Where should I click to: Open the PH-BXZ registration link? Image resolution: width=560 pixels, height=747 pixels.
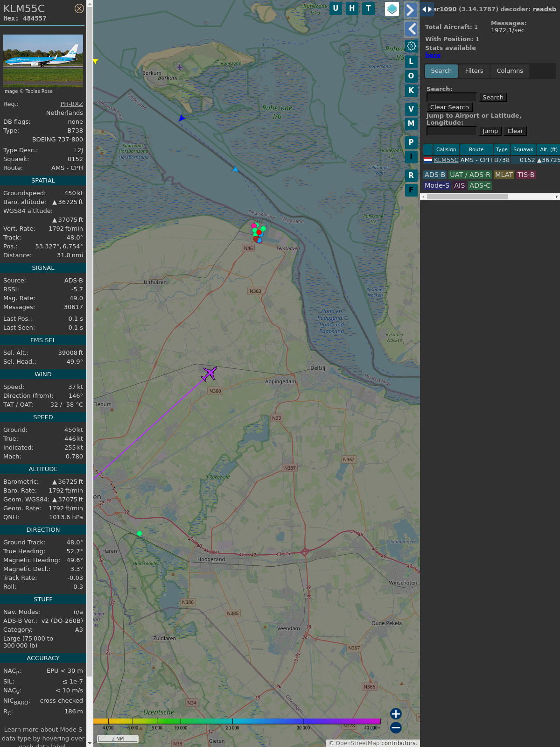tap(71, 104)
